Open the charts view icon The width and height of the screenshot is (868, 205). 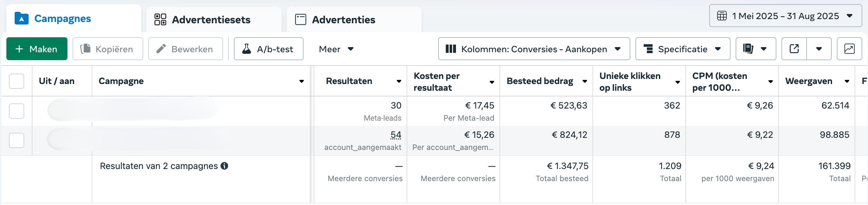point(849,49)
